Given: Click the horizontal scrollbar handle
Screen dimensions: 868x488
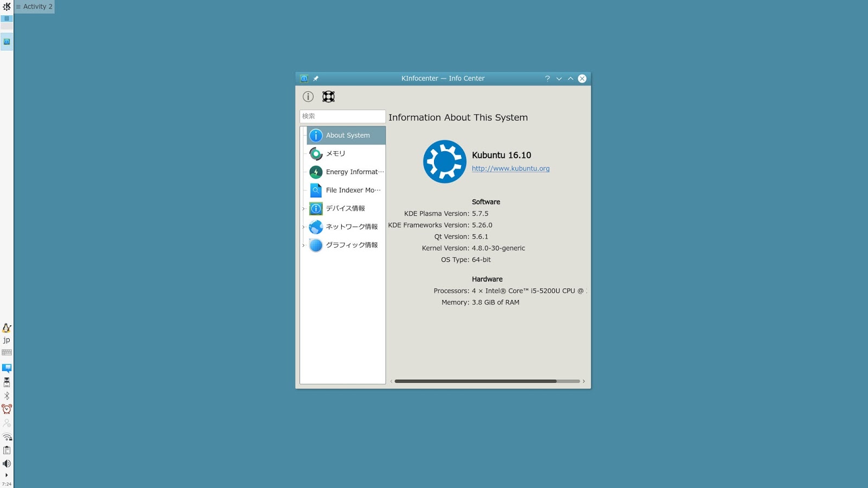Looking at the screenshot, I should point(476,381).
